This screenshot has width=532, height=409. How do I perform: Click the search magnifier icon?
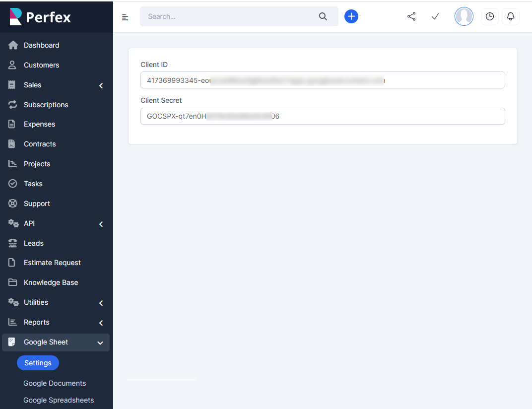[x=323, y=16]
